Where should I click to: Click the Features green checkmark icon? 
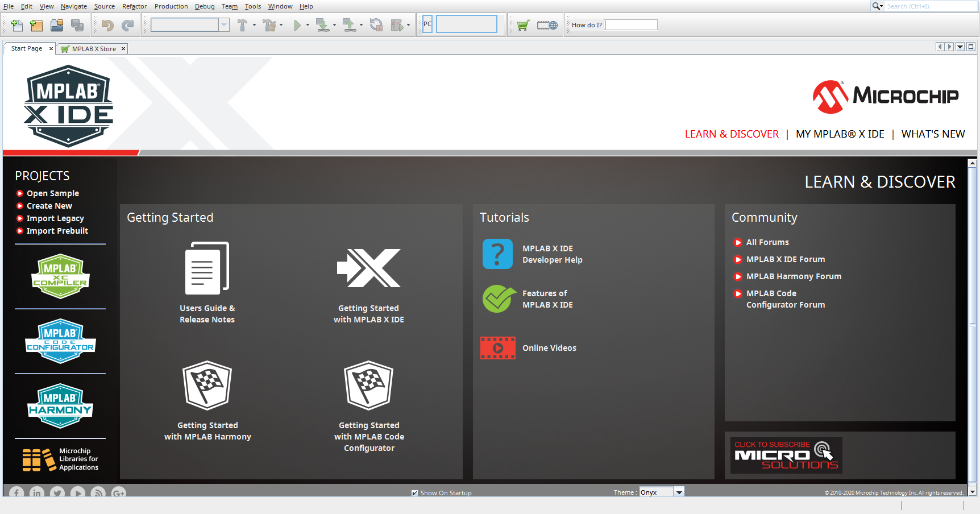coord(499,299)
